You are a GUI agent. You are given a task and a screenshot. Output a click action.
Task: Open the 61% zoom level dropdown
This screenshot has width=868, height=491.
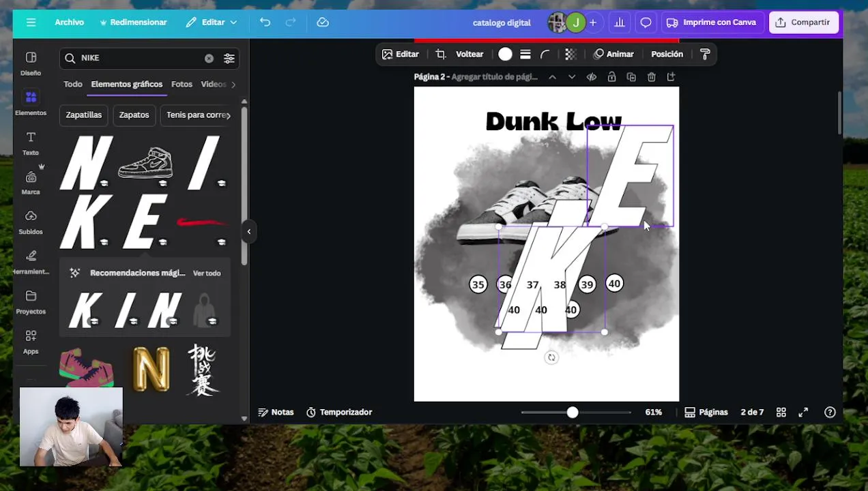654,412
